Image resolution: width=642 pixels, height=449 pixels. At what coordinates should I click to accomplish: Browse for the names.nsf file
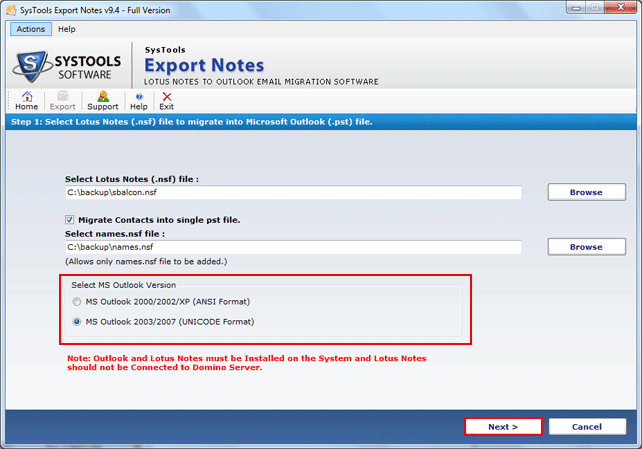click(x=586, y=247)
